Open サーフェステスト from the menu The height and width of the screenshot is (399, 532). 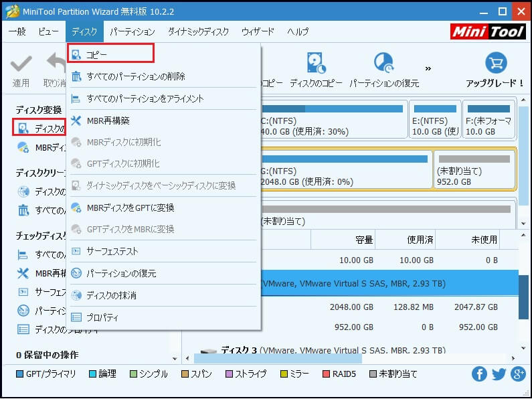(163, 251)
